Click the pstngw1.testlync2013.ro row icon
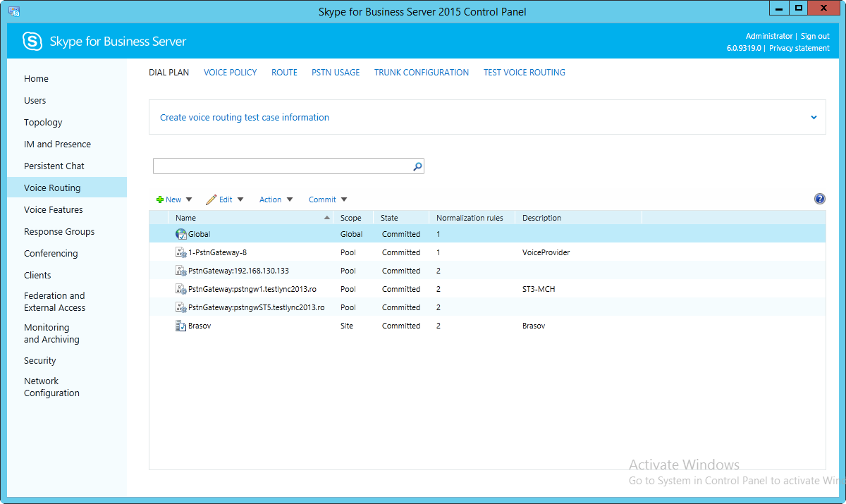This screenshot has height=504, width=846. (x=181, y=289)
